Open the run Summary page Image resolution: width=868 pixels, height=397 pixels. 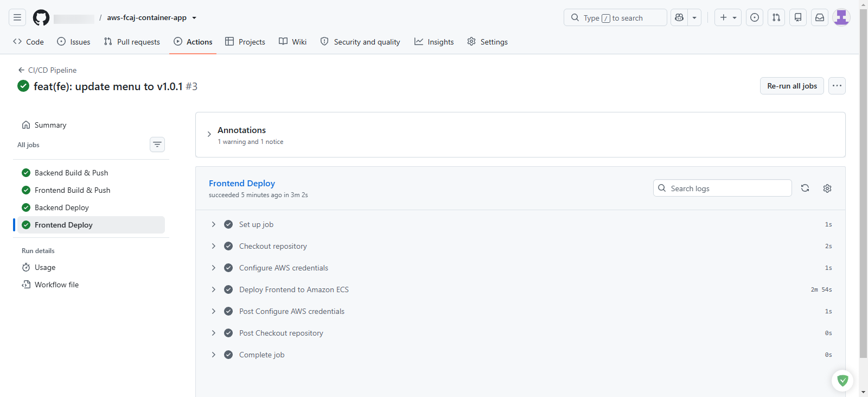pos(91,125)
